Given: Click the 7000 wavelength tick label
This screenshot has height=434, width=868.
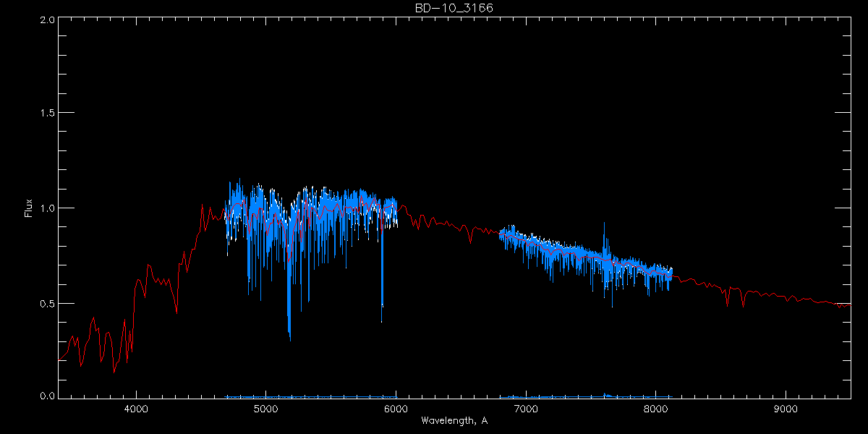Looking at the screenshot, I should [x=526, y=408].
